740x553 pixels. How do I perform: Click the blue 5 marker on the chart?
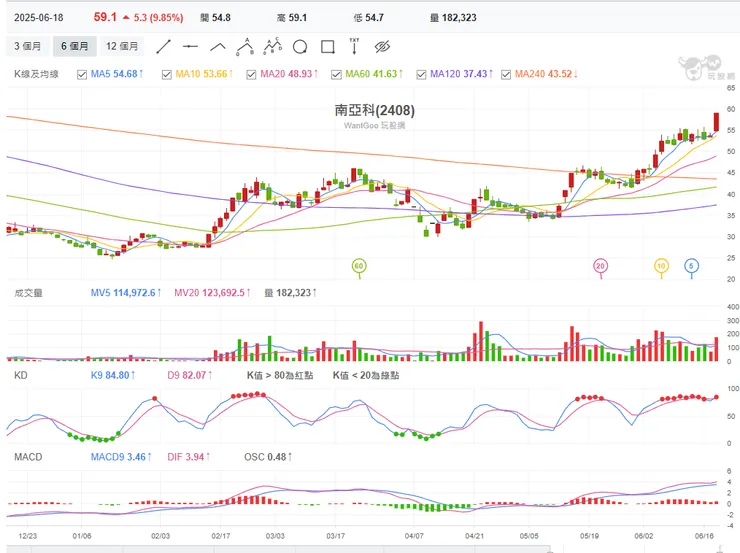691,265
